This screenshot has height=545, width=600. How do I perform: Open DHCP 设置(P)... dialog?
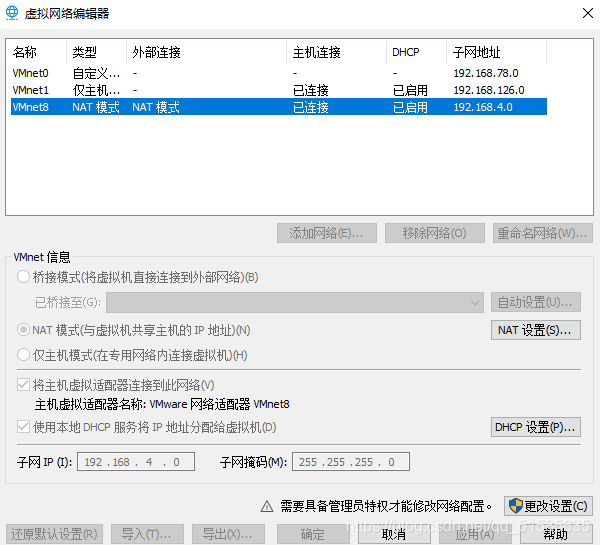tap(536, 427)
